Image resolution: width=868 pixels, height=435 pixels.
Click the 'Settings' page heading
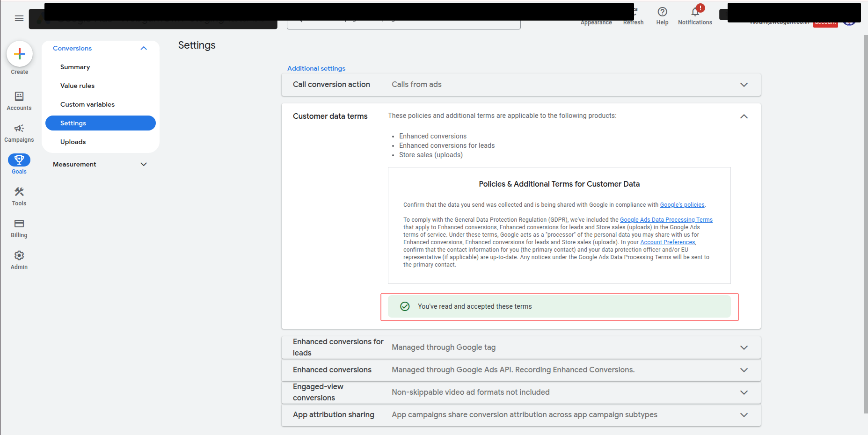(197, 45)
